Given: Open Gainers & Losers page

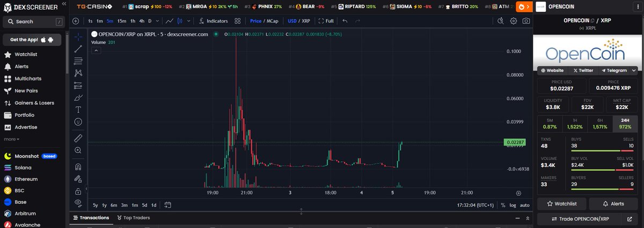Looking at the screenshot, I should click(x=34, y=103).
